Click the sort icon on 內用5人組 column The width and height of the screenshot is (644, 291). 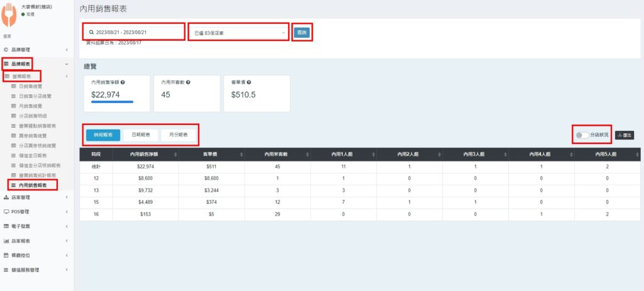(636, 154)
